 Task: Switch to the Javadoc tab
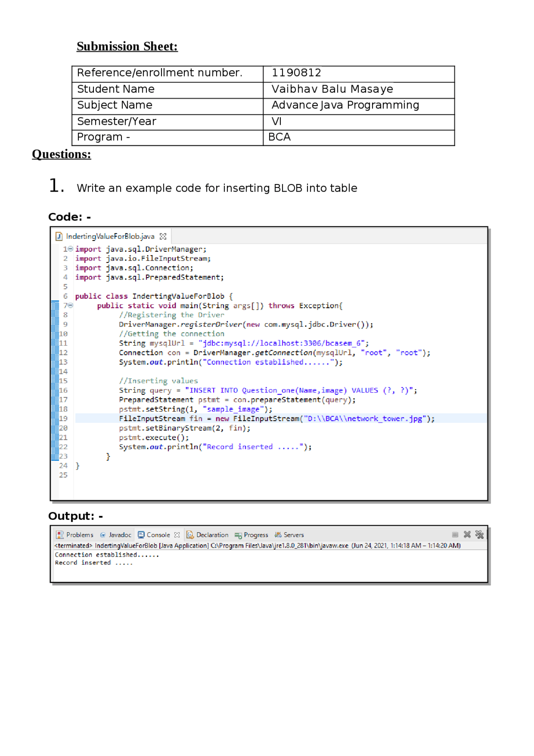[116, 536]
